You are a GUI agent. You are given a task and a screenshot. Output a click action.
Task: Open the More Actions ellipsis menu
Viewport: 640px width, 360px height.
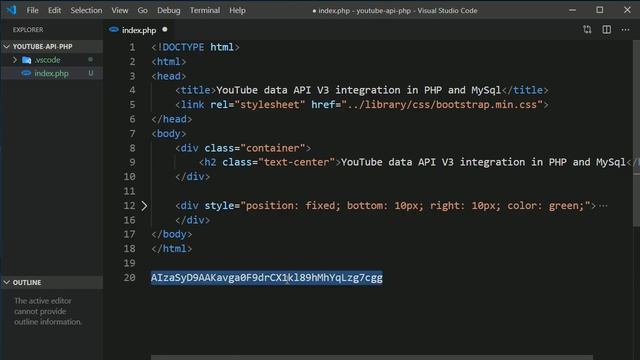pos(625,29)
